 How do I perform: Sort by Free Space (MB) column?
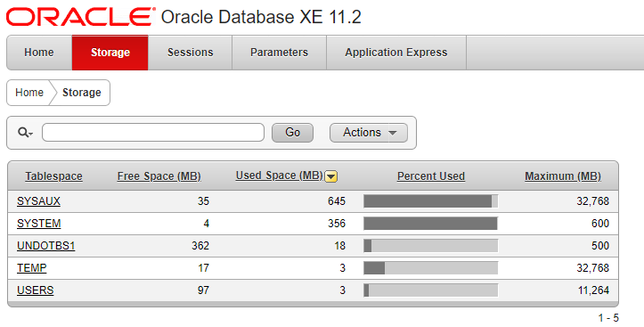[x=159, y=176]
